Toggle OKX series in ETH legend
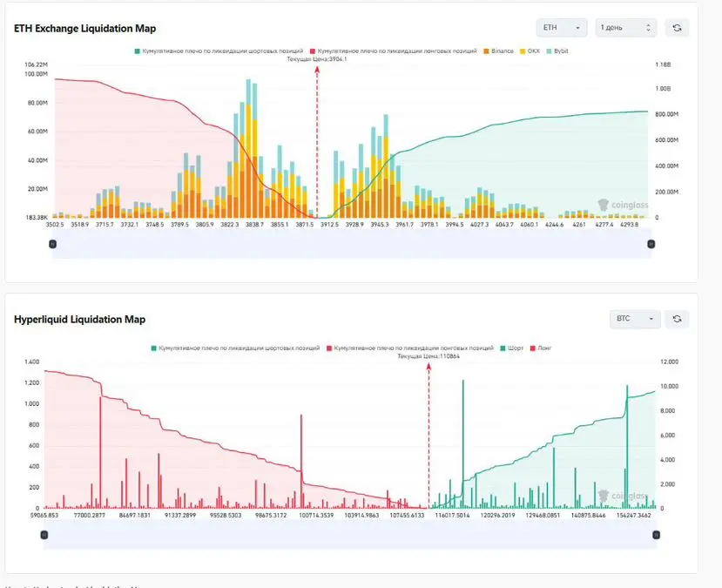The width and height of the screenshot is (722, 588). (530, 51)
